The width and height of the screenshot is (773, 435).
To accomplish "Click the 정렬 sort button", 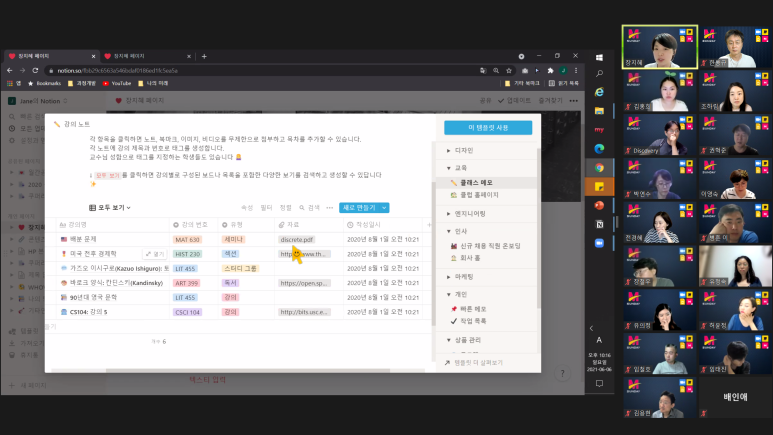I will click(285, 208).
